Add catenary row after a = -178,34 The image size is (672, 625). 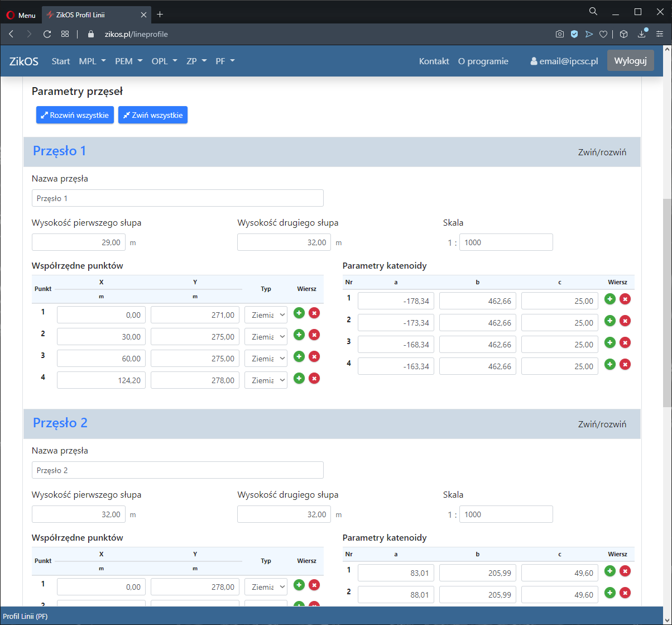click(610, 299)
